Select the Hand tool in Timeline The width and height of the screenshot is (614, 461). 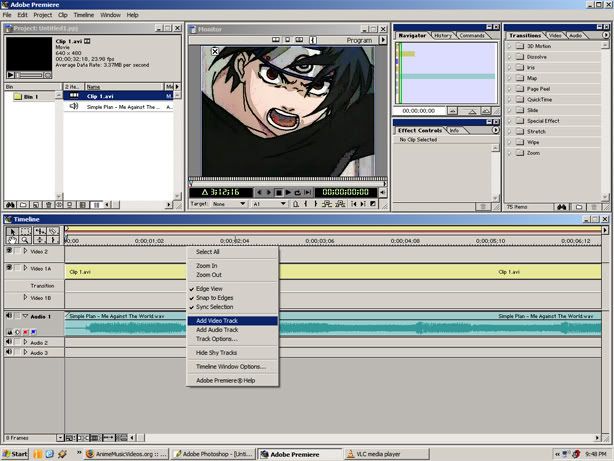pos(12,240)
